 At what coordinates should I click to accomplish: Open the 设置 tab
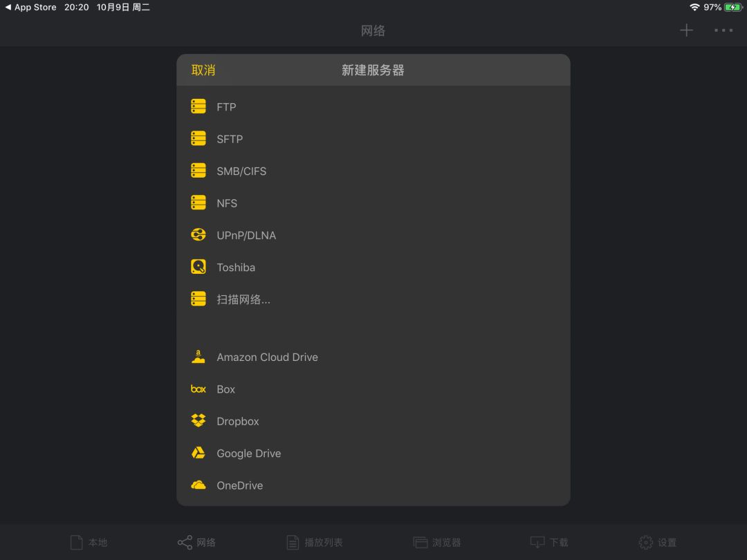coord(657,542)
